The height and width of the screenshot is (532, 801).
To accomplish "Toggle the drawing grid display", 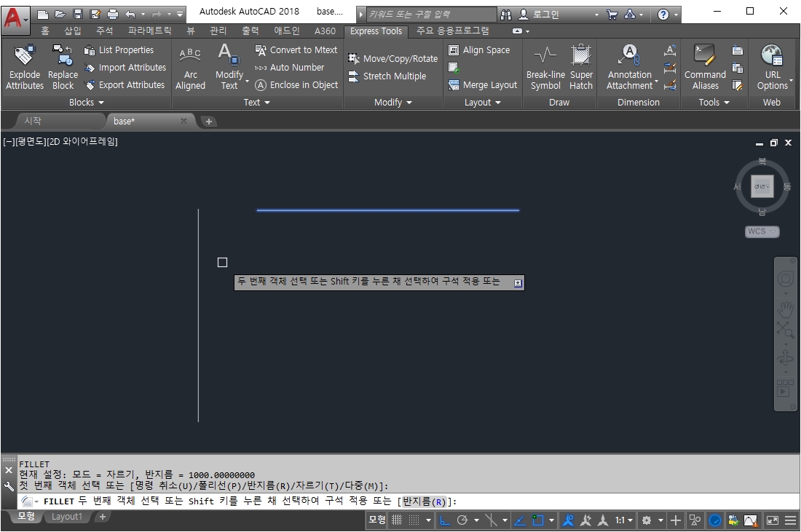I will pos(397,520).
